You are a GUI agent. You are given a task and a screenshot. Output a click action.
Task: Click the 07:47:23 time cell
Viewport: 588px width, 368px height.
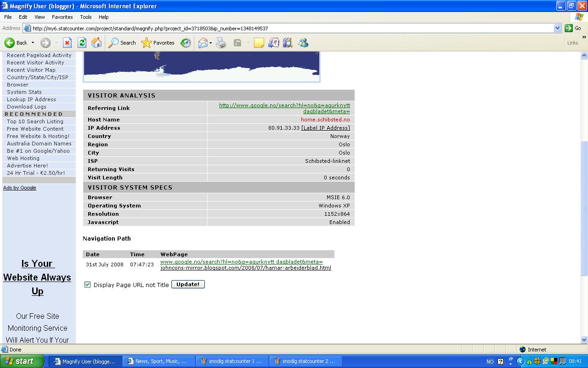coord(142,264)
